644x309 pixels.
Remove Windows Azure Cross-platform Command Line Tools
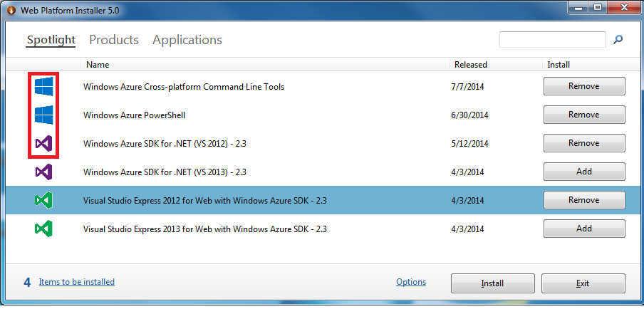coord(584,86)
